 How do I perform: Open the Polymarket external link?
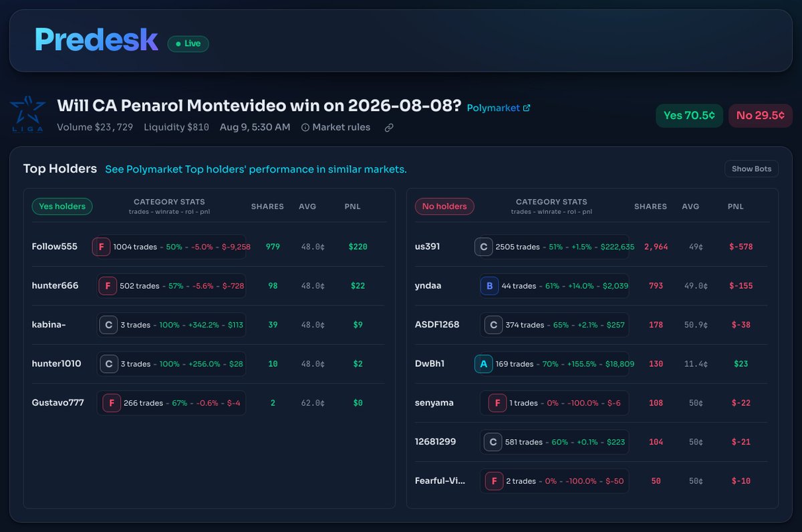(498, 108)
